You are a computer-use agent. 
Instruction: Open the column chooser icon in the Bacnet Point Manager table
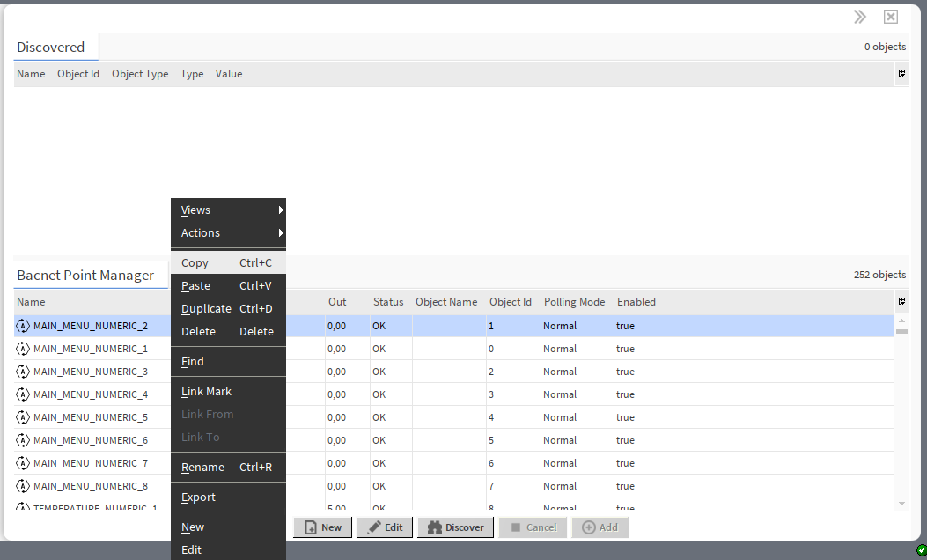click(901, 301)
